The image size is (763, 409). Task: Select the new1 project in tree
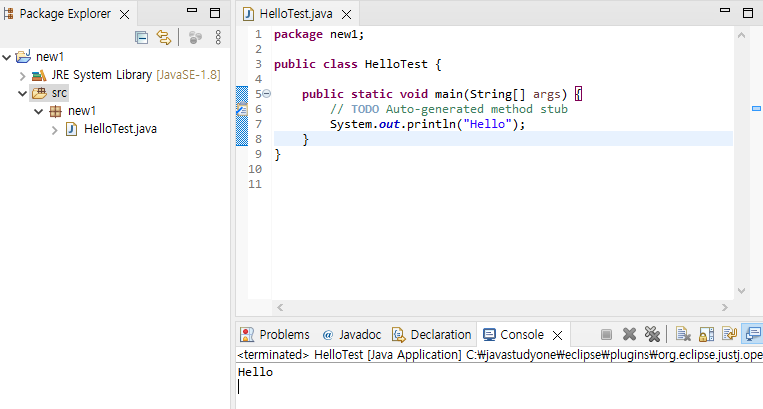(x=50, y=57)
